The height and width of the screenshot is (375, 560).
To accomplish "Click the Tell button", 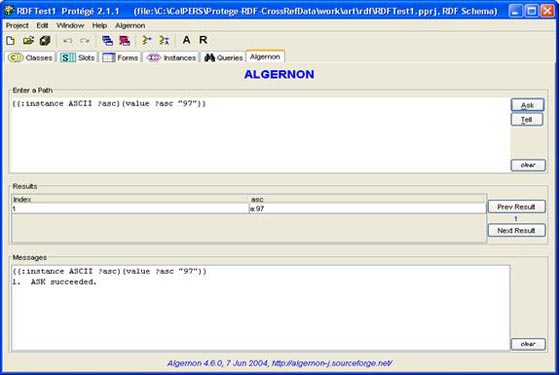I will tap(527, 120).
